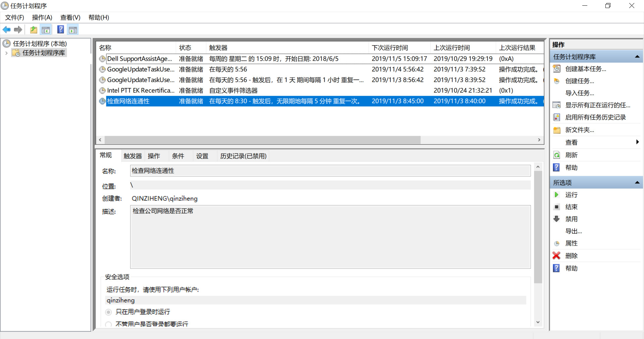Click the blue help toolbar icon
This screenshot has width=644, height=339.
click(x=61, y=30)
